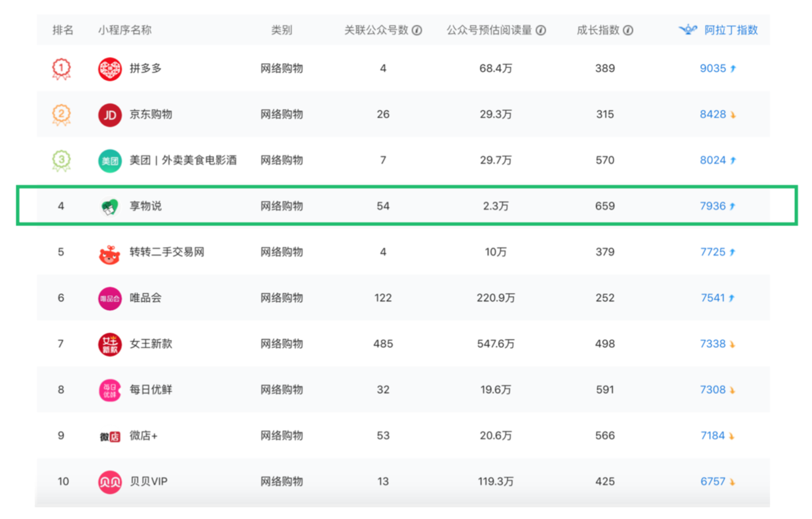Select the 拼多多 name text
This screenshot has width=812, height=519.
(145, 68)
